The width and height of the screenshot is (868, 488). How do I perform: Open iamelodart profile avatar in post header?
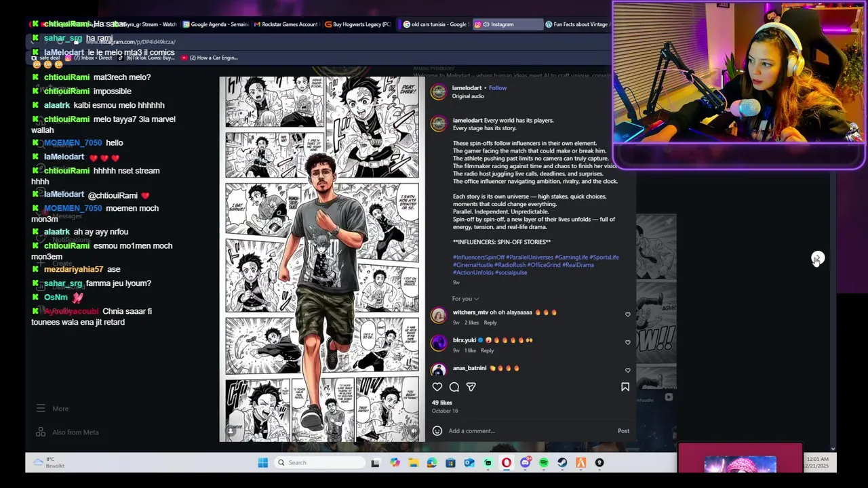coord(439,92)
